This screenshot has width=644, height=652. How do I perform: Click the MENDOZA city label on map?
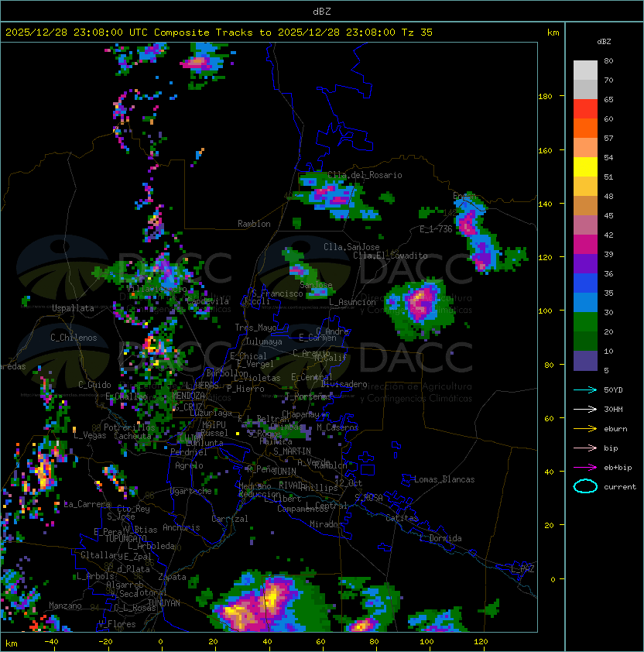pyautogui.click(x=188, y=396)
